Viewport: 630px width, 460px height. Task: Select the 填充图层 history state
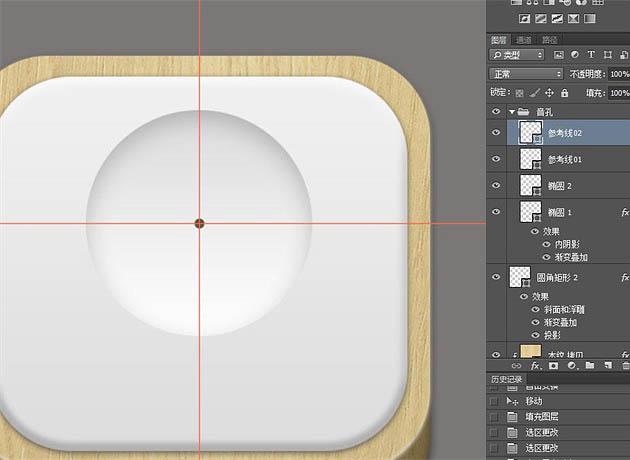pos(540,416)
